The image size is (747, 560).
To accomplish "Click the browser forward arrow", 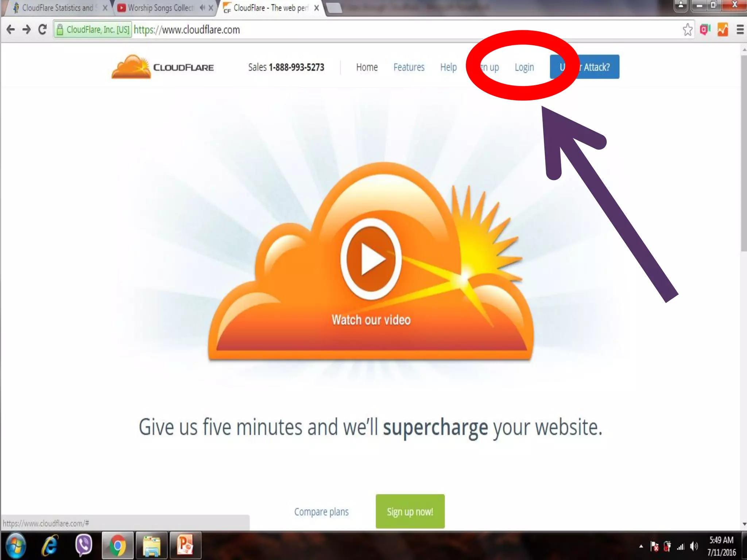I will tap(27, 30).
